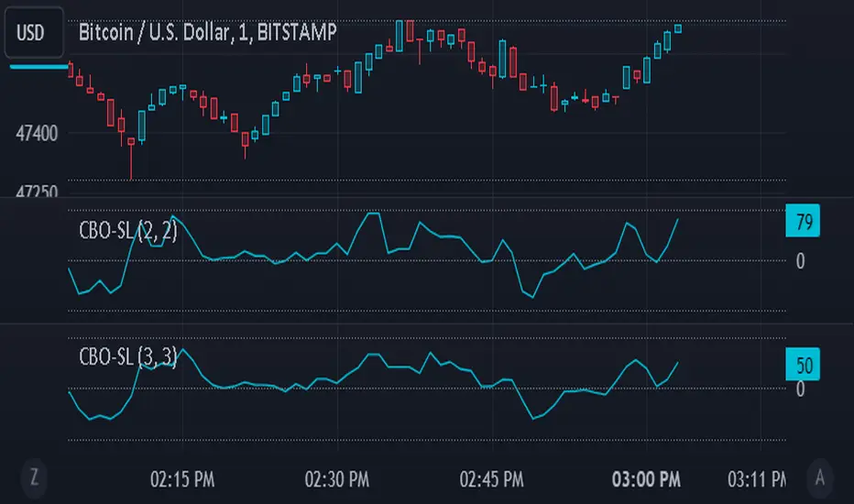Select the bold 03:00 PM time label
The image size is (854, 504).
(648, 478)
